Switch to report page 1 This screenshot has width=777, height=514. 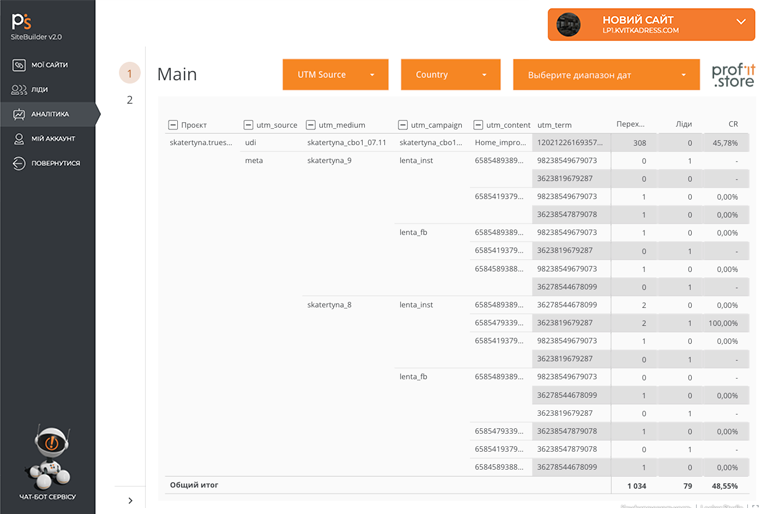point(129,73)
